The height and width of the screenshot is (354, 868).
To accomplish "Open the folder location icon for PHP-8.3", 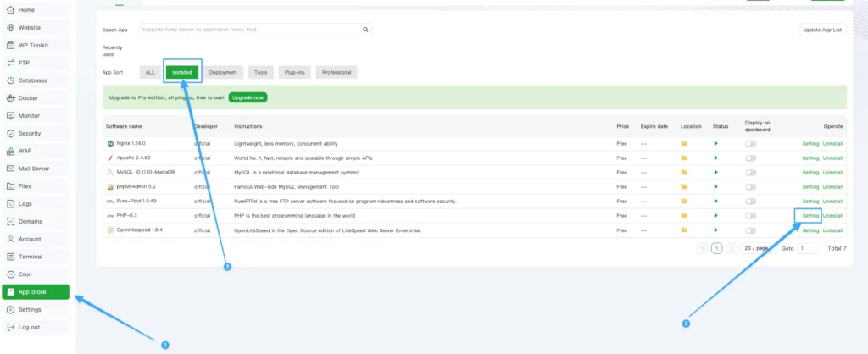I will pos(684,216).
